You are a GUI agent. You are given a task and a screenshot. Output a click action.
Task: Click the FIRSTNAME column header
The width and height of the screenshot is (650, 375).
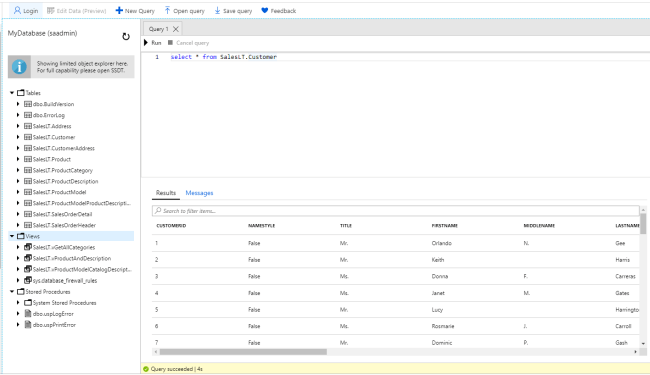[444, 225]
